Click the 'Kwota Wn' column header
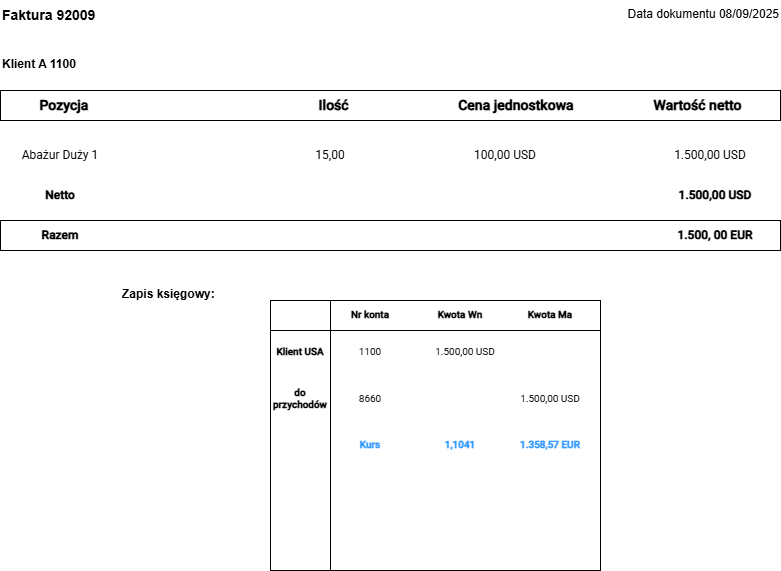Viewport: 781px width, 571px height. click(460, 315)
